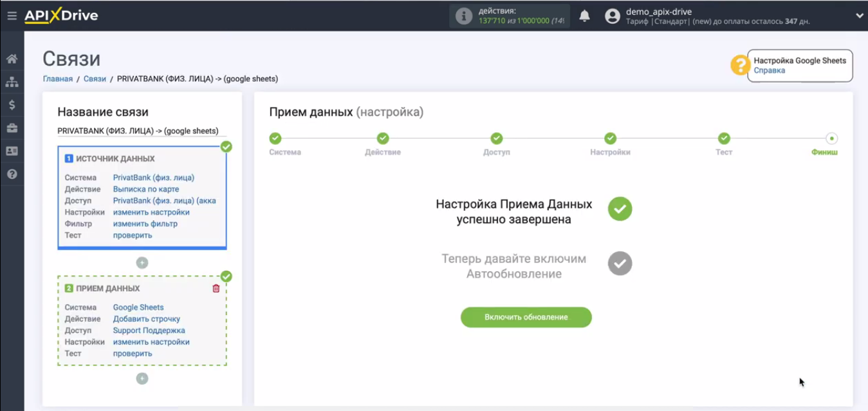868x411 pixels.
Task: Open the hamburger menu icon
Action: pos(12,15)
